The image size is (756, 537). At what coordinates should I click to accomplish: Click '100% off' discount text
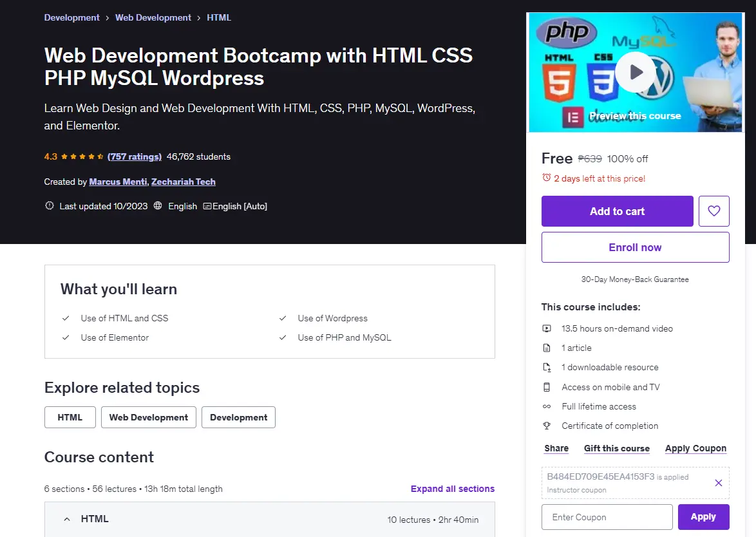click(x=627, y=158)
